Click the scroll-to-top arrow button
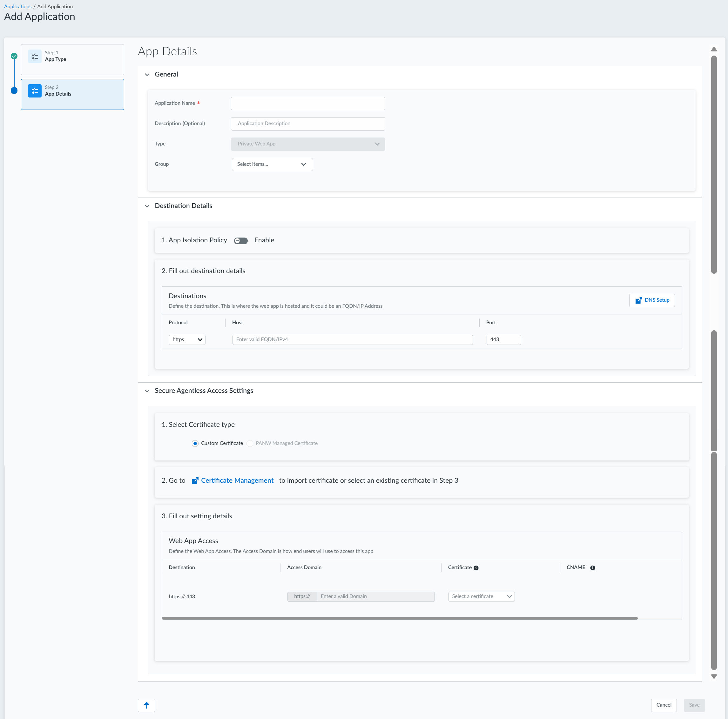This screenshot has width=728, height=719. pyautogui.click(x=146, y=705)
